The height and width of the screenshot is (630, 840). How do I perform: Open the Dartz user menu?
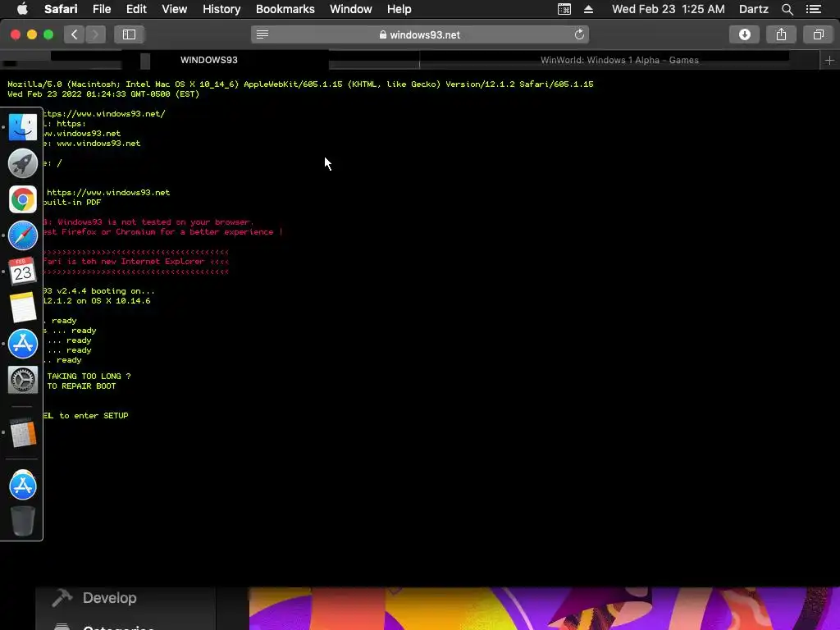tap(753, 9)
